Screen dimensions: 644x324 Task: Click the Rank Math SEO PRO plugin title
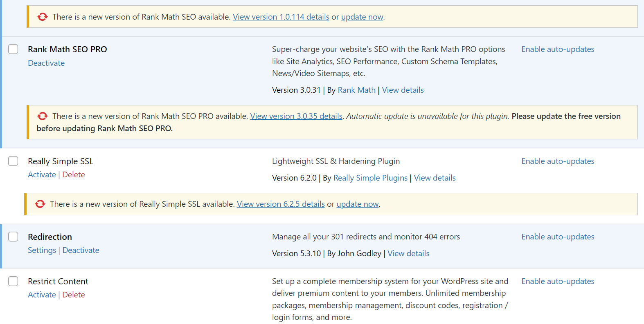[68, 49]
